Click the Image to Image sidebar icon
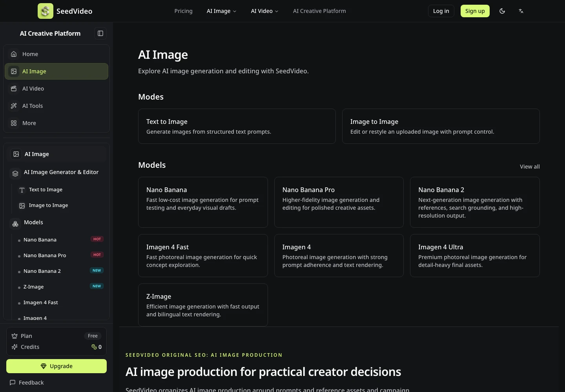Screen dimensions: 565x392 22,205
